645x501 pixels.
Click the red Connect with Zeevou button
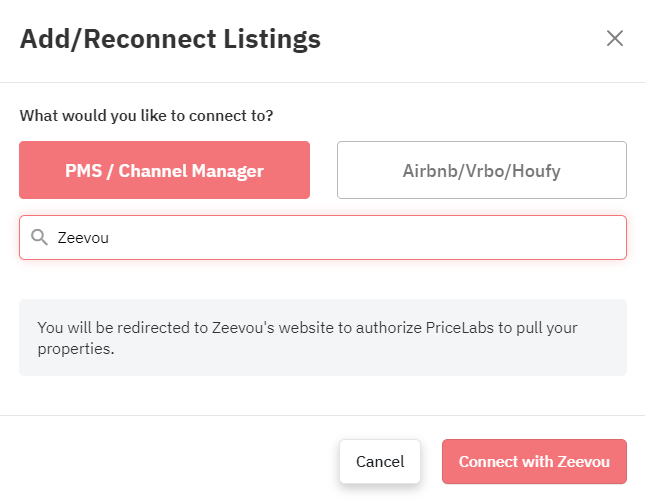(534, 461)
